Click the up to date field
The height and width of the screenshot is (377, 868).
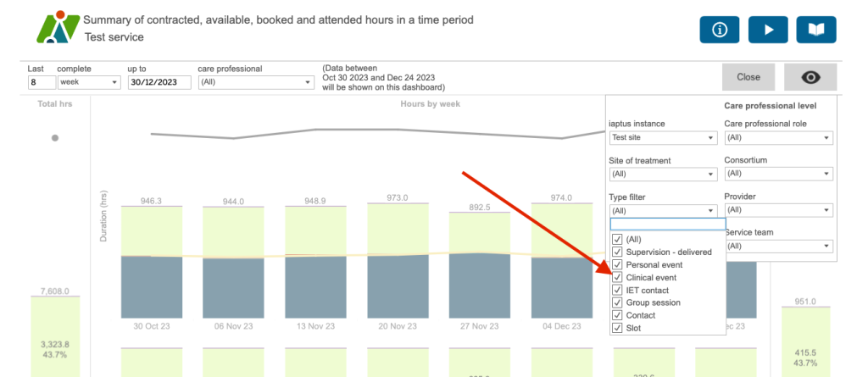coord(159,82)
